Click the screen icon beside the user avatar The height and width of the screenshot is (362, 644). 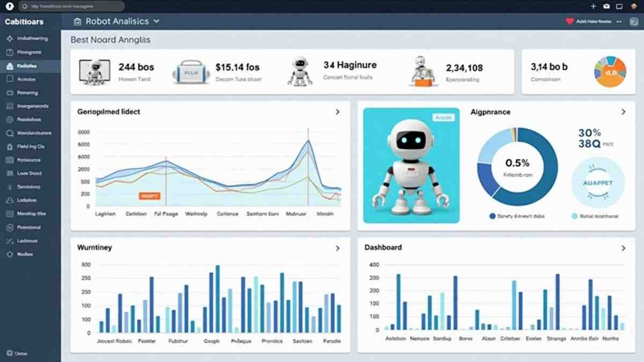coord(619,6)
